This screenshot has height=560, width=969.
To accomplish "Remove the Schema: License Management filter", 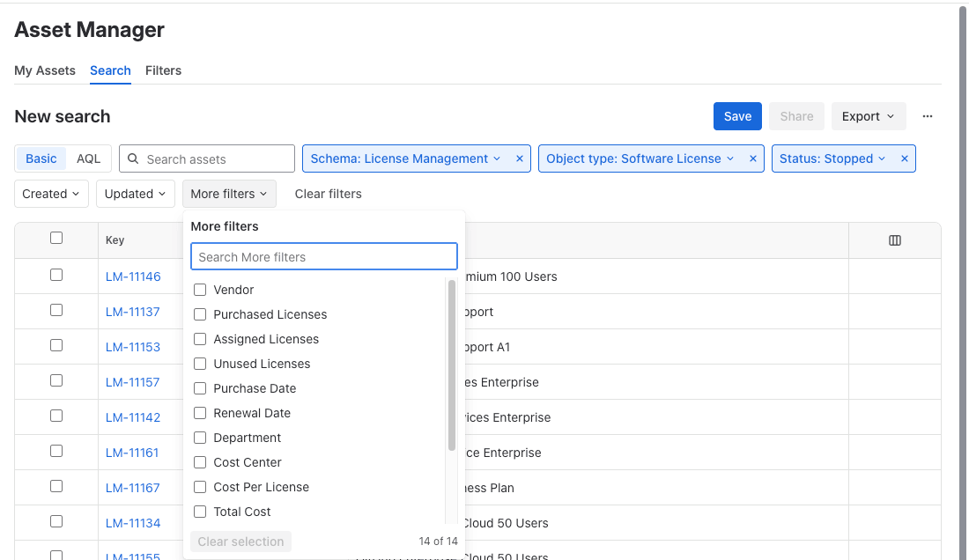I will click(x=520, y=158).
